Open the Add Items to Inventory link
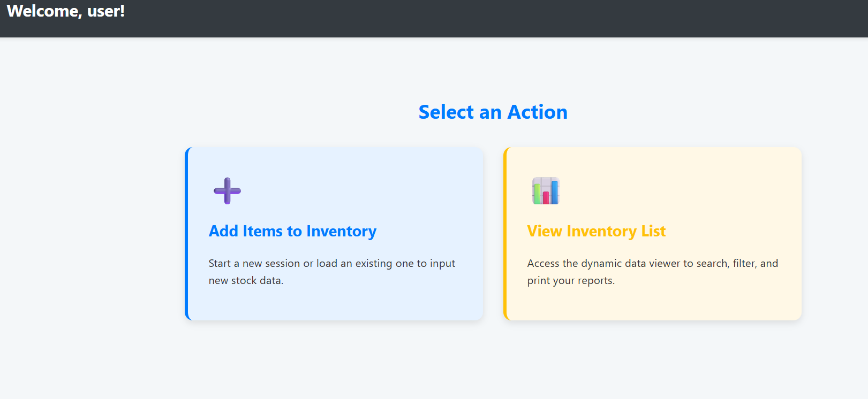 click(292, 231)
